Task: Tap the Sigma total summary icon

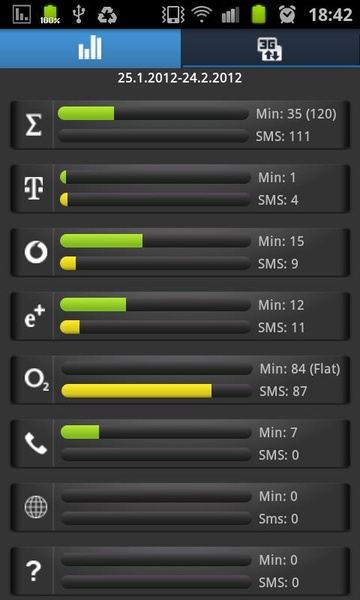Action: click(x=33, y=125)
